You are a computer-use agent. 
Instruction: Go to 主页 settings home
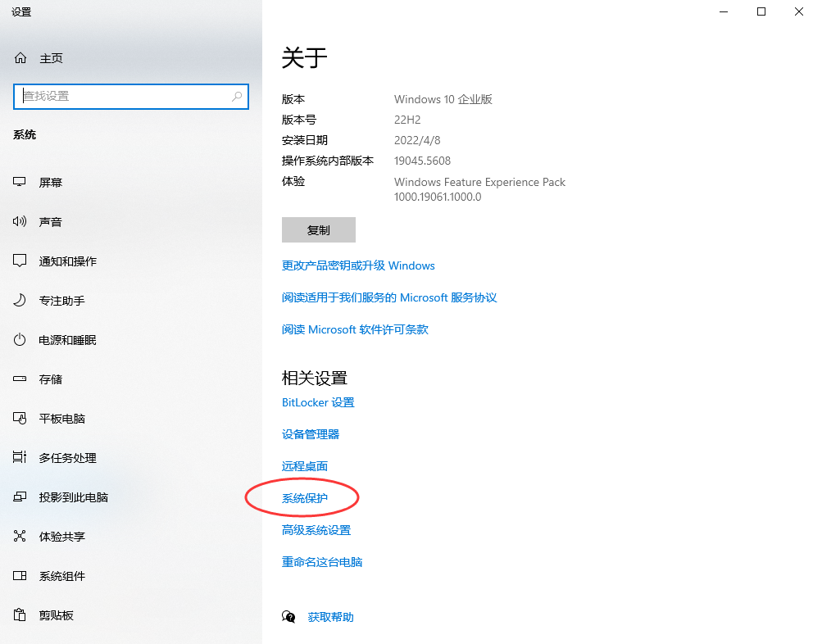51,57
